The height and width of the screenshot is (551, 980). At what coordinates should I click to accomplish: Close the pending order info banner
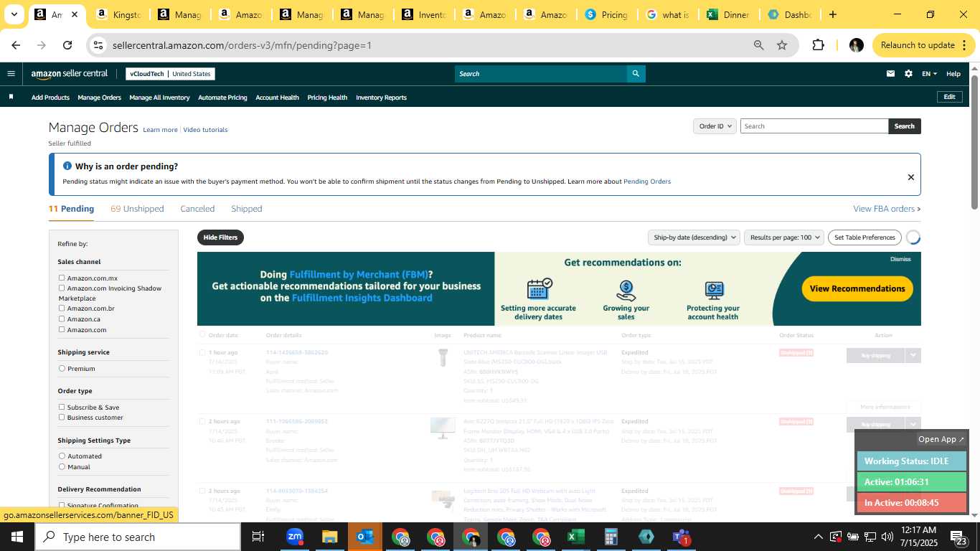[x=911, y=177]
